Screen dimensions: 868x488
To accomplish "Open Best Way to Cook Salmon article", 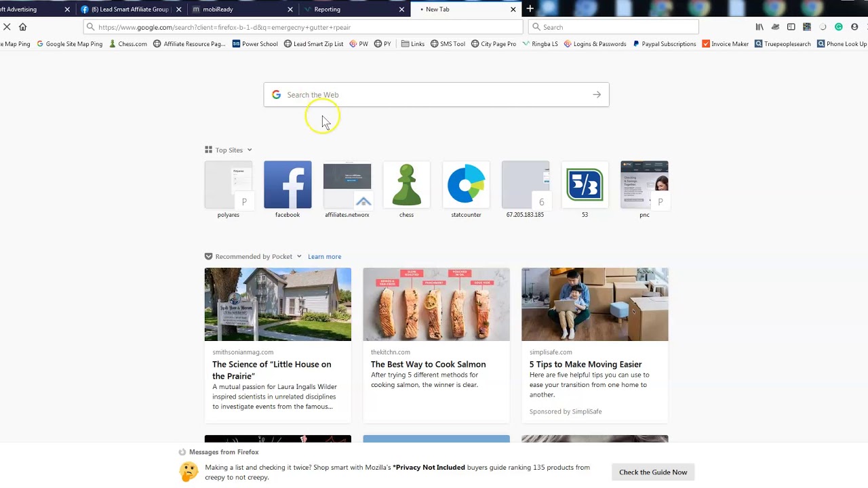I will click(x=428, y=365).
